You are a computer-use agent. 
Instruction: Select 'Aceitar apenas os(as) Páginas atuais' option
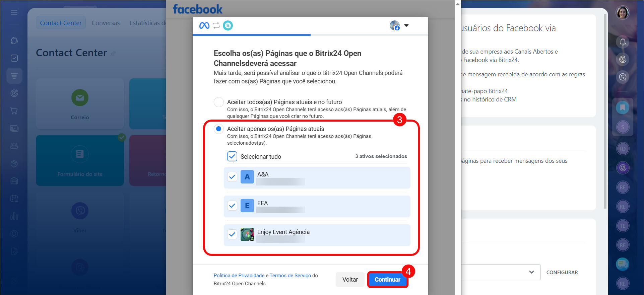tap(219, 129)
